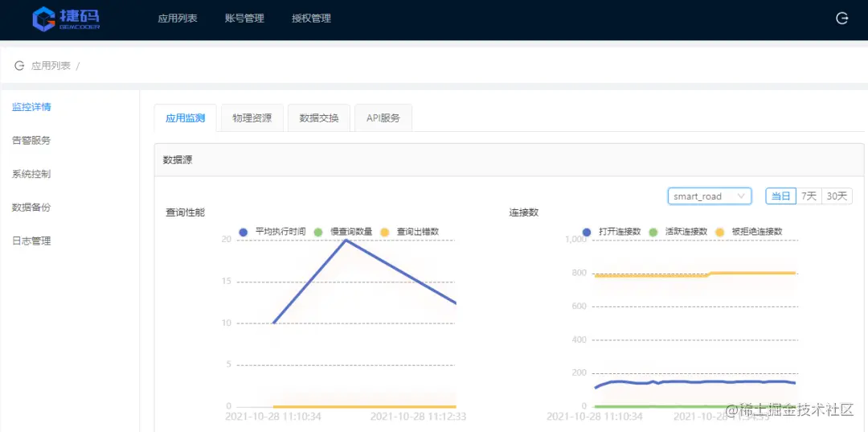The width and height of the screenshot is (868, 432).
Task: Switch to the 数据交换 tab
Action: pyautogui.click(x=319, y=118)
